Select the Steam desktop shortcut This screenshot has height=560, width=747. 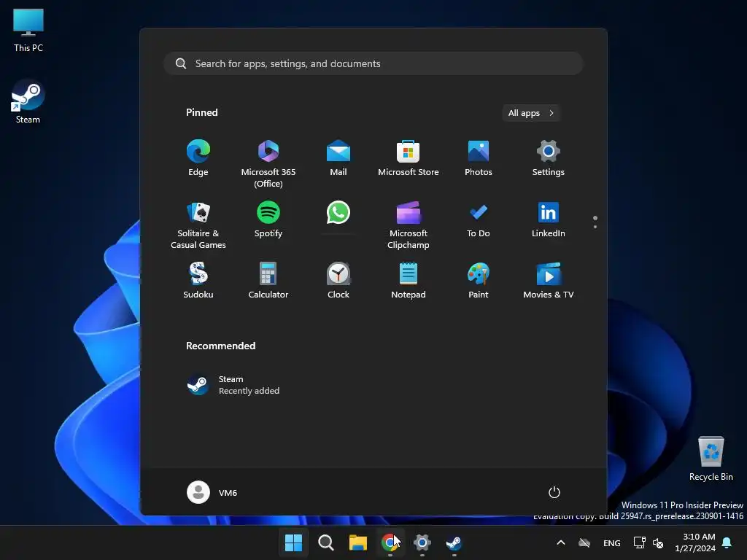pyautogui.click(x=28, y=102)
